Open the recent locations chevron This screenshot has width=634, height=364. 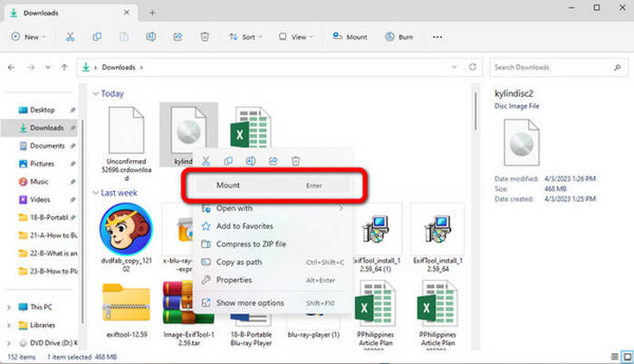[48, 67]
